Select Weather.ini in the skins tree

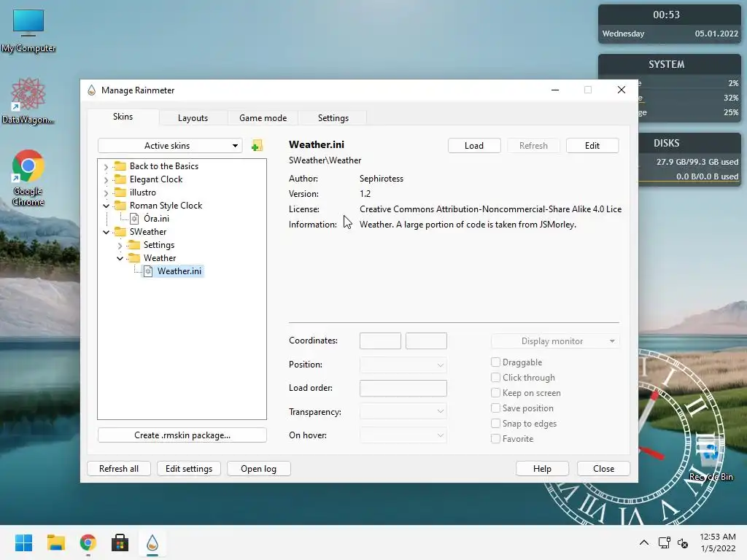179,271
